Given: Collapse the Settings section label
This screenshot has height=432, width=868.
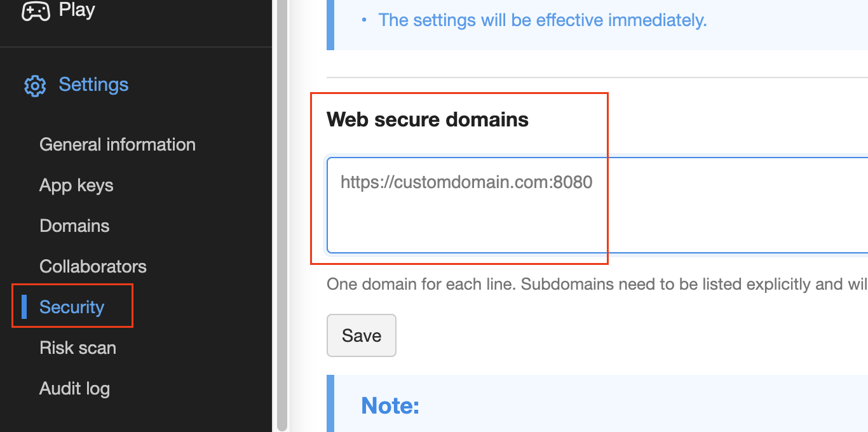Looking at the screenshot, I should (93, 84).
